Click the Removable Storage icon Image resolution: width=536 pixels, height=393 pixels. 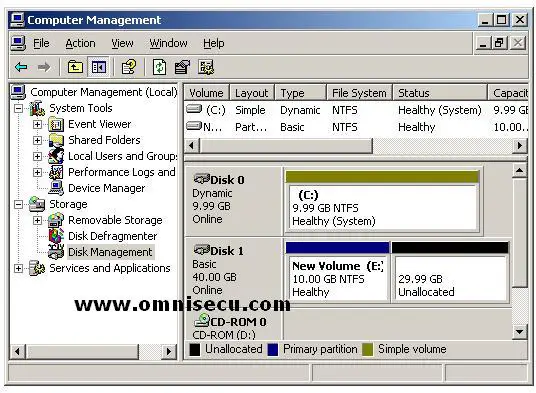56,220
